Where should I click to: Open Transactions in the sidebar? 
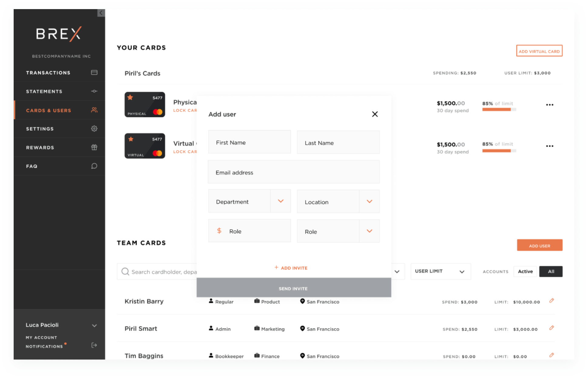pyautogui.click(x=48, y=73)
